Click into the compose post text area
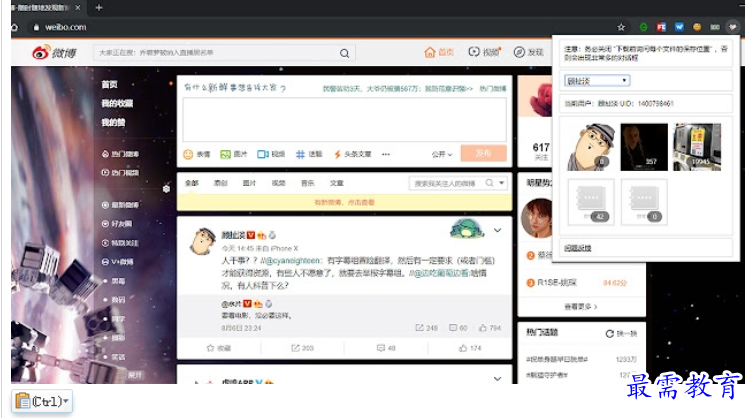 tap(344, 120)
